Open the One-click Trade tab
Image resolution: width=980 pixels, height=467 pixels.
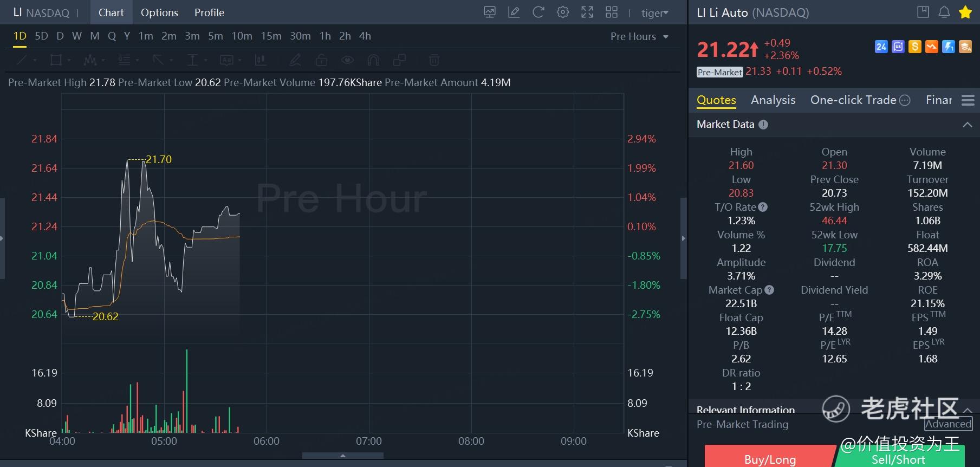click(x=860, y=100)
